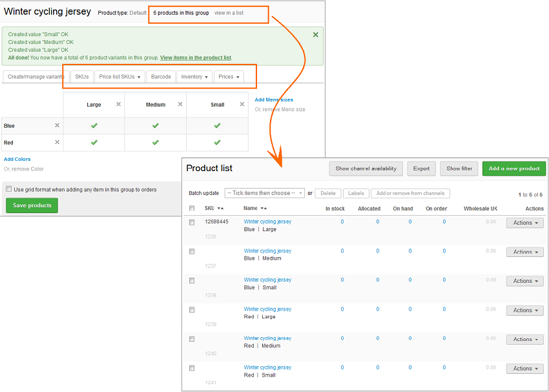Delete the Blue color row
The height and width of the screenshot is (392, 549).
pyautogui.click(x=57, y=126)
